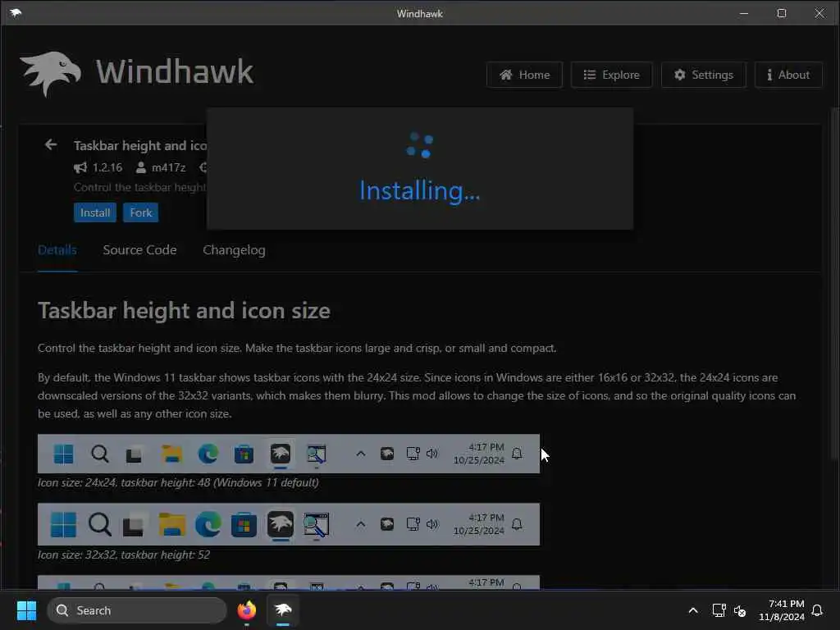The width and height of the screenshot is (840, 630).
Task: Switch to the Changelog tab
Action: [x=234, y=250]
